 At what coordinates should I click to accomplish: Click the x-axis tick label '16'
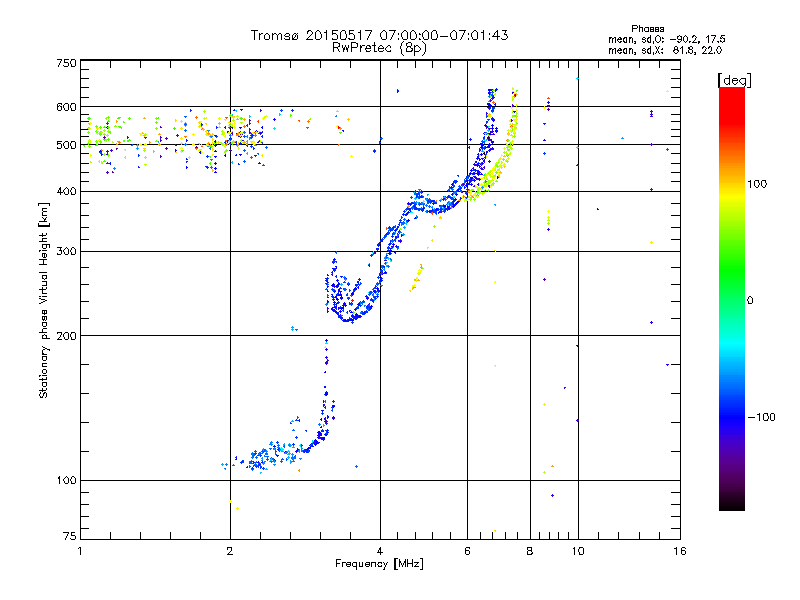(x=680, y=551)
